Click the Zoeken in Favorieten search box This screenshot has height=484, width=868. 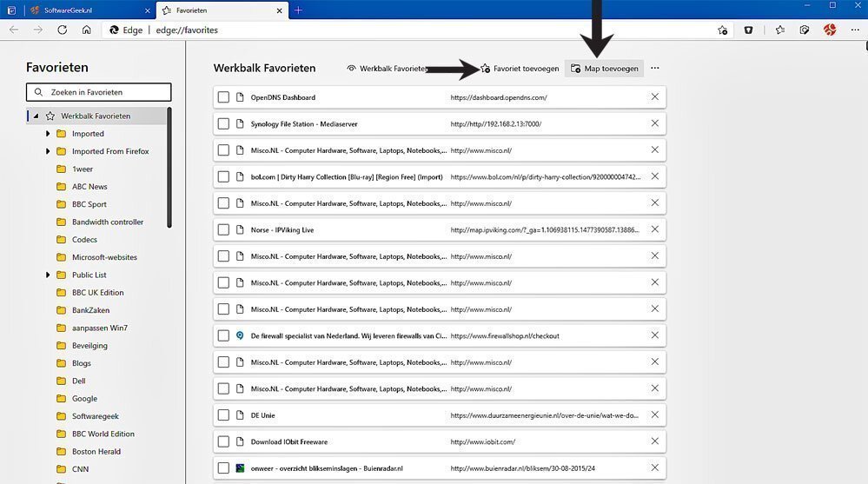tap(98, 92)
